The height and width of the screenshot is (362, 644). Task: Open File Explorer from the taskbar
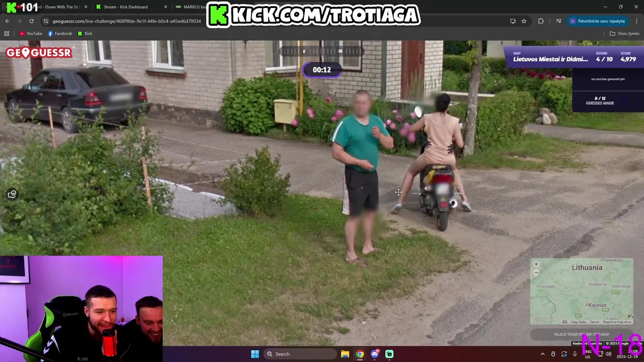(345, 354)
